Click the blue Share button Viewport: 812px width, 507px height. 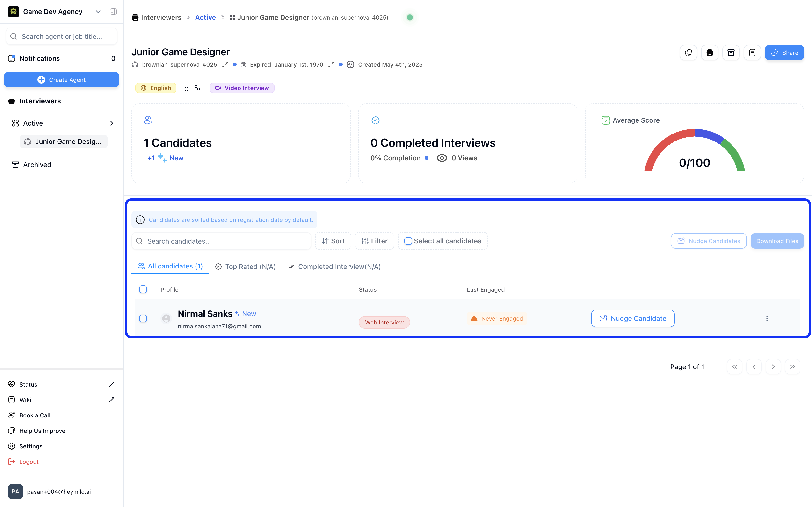pyautogui.click(x=784, y=53)
